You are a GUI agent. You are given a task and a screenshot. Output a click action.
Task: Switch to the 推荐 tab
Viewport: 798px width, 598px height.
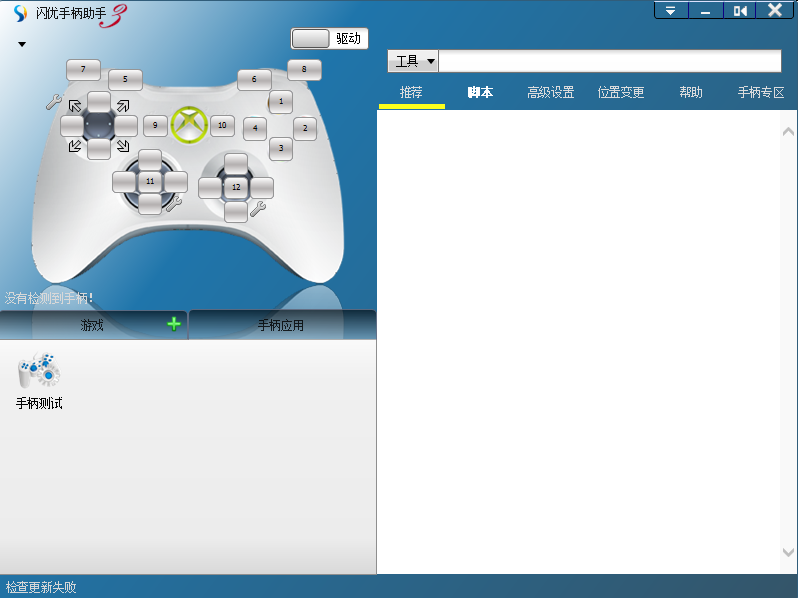tap(411, 93)
